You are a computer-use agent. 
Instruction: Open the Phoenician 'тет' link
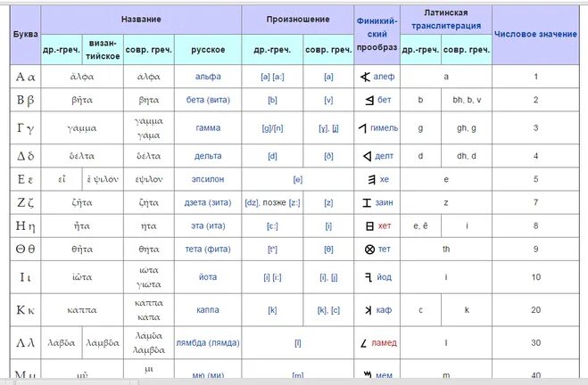pos(384,250)
